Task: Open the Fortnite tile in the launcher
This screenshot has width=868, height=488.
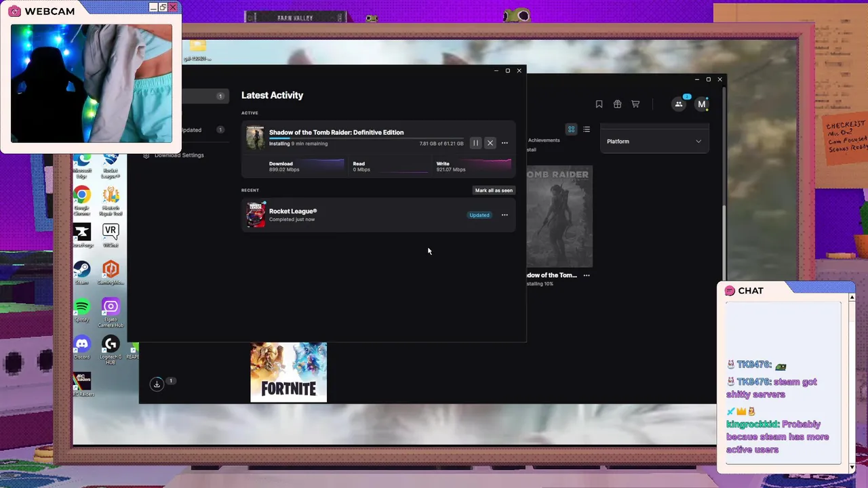Action: (x=289, y=372)
